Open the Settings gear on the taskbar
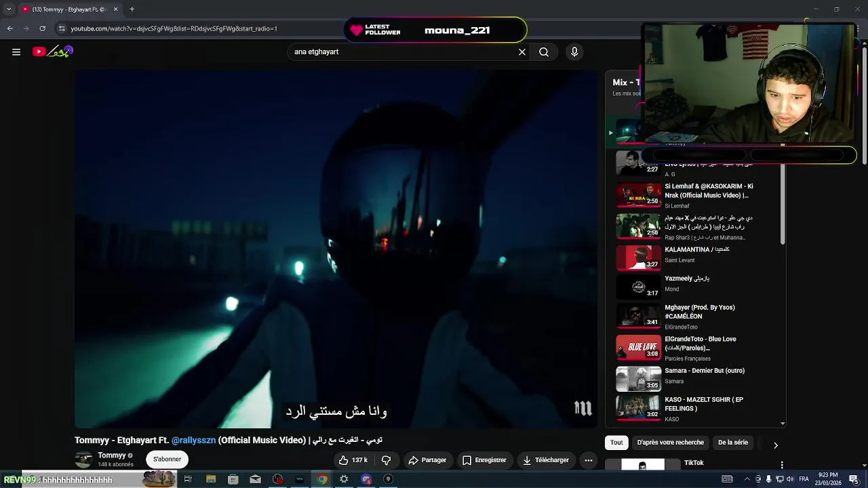This screenshot has height=488, width=868. [344, 479]
